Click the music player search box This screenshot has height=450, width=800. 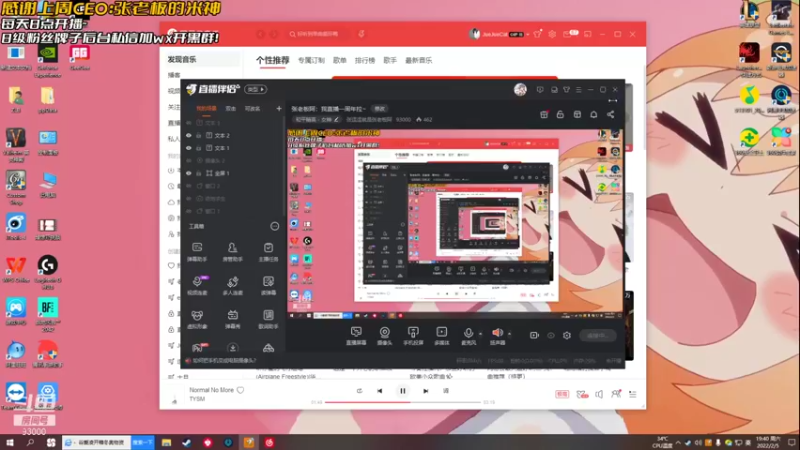tap(318, 34)
